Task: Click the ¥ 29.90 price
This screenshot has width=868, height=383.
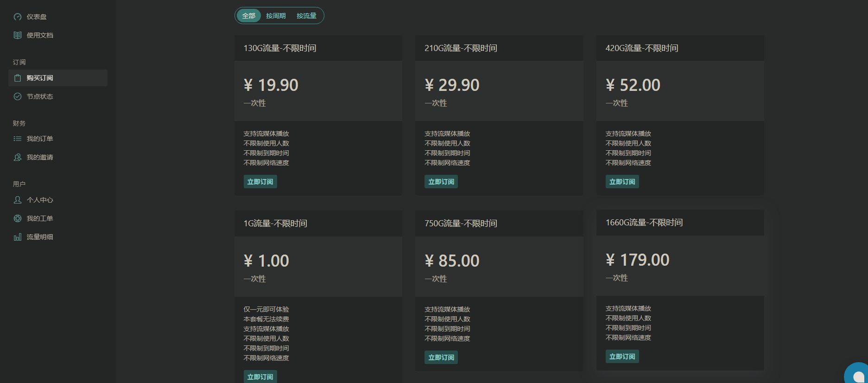Action: [x=452, y=85]
